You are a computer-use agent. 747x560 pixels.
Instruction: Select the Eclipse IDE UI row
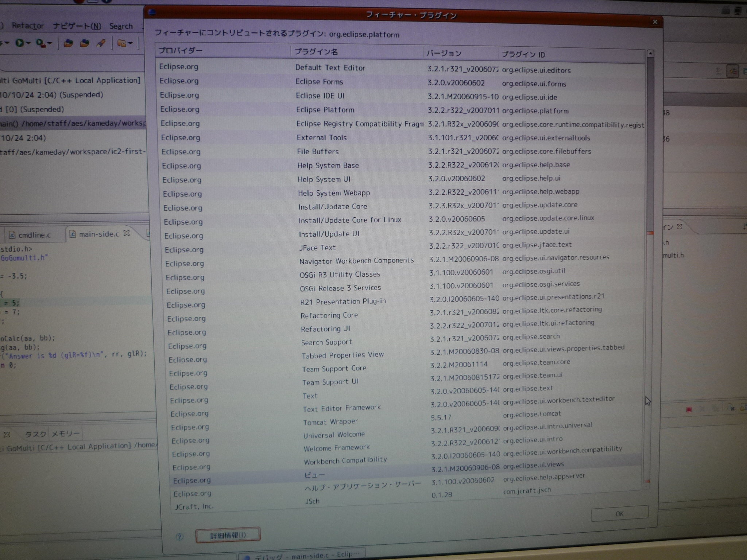[x=401, y=96]
